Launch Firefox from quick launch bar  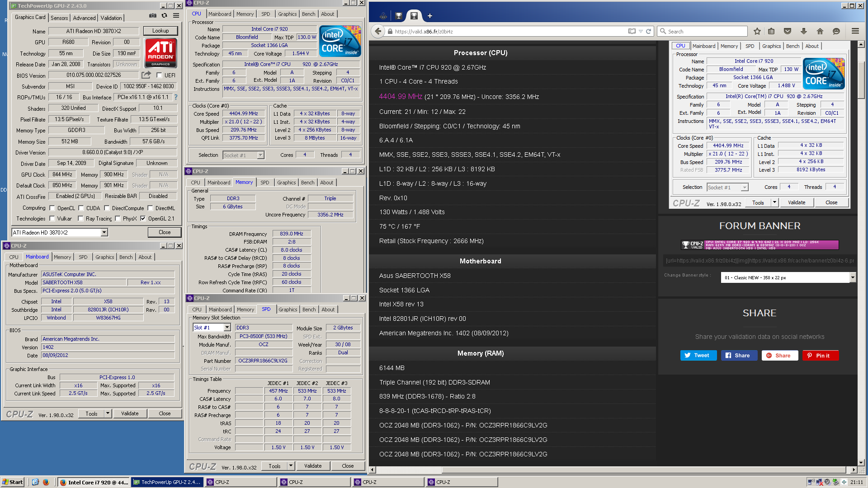click(46, 482)
